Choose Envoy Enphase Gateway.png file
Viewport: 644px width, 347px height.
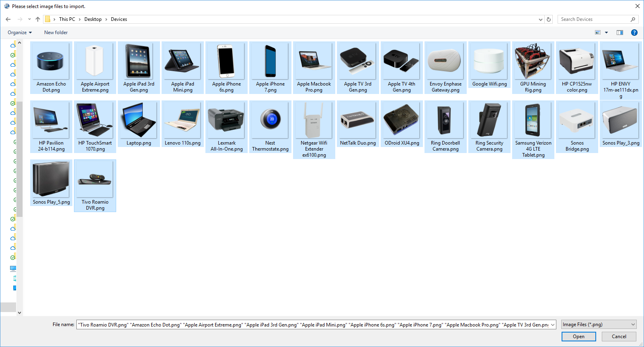(x=445, y=67)
